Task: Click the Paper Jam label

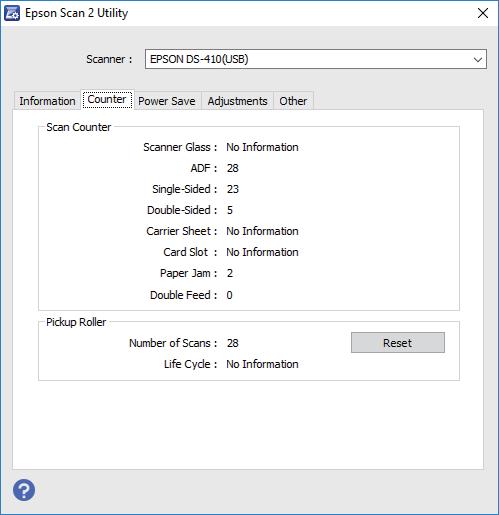Action: (188, 273)
